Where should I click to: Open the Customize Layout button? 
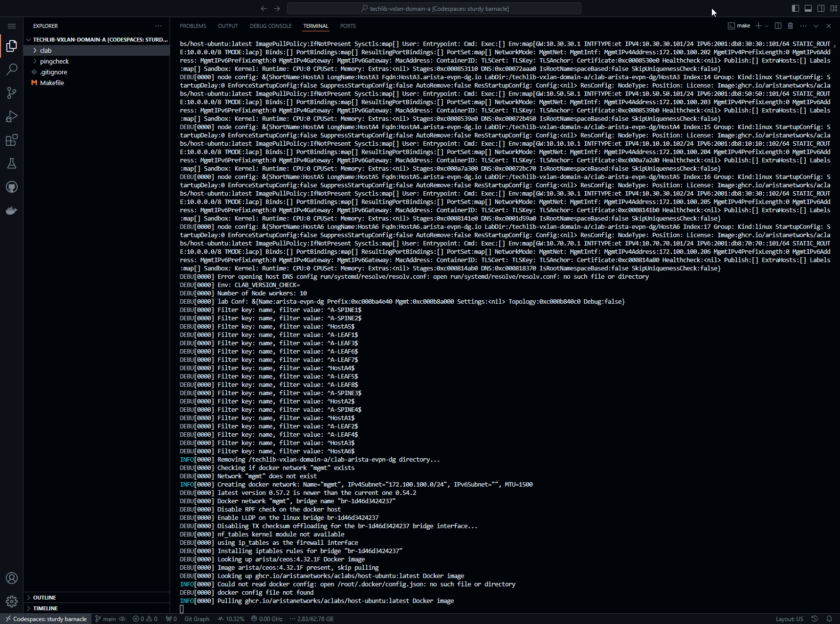click(x=834, y=8)
